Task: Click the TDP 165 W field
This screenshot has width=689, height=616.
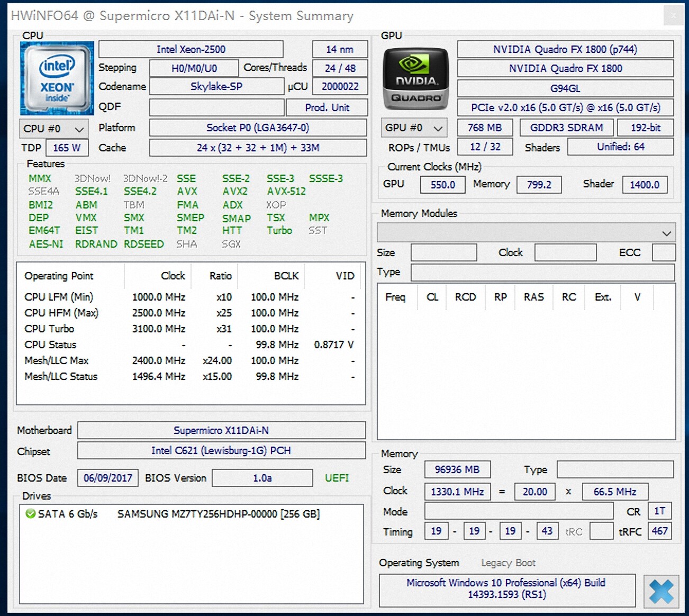Action: pyautogui.click(x=67, y=148)
